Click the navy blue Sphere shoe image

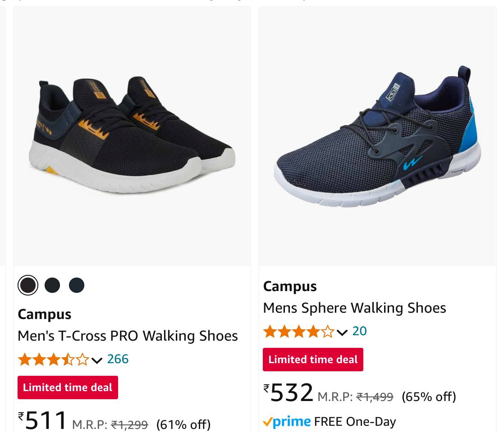tap(377, 136)
